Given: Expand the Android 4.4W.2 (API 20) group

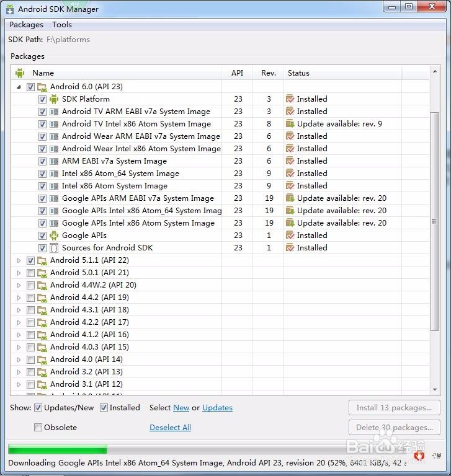Looking at the screenshot, I should coord(19,285).
